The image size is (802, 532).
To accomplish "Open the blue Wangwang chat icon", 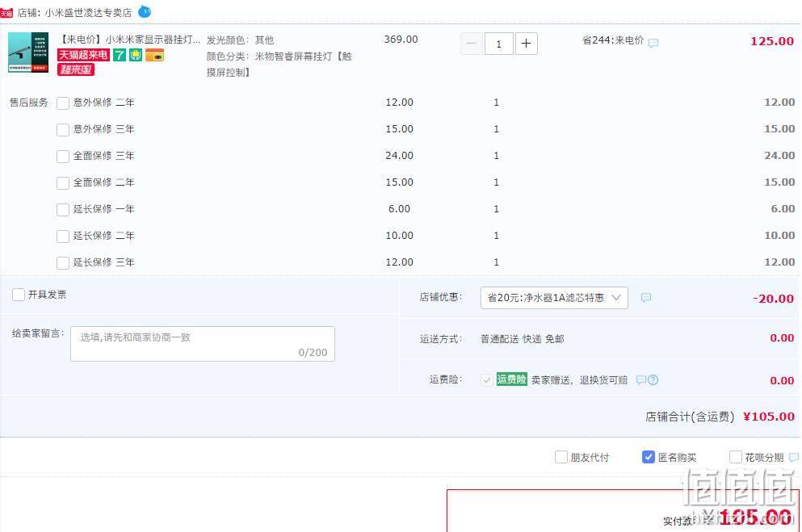I will coord(145,11).
